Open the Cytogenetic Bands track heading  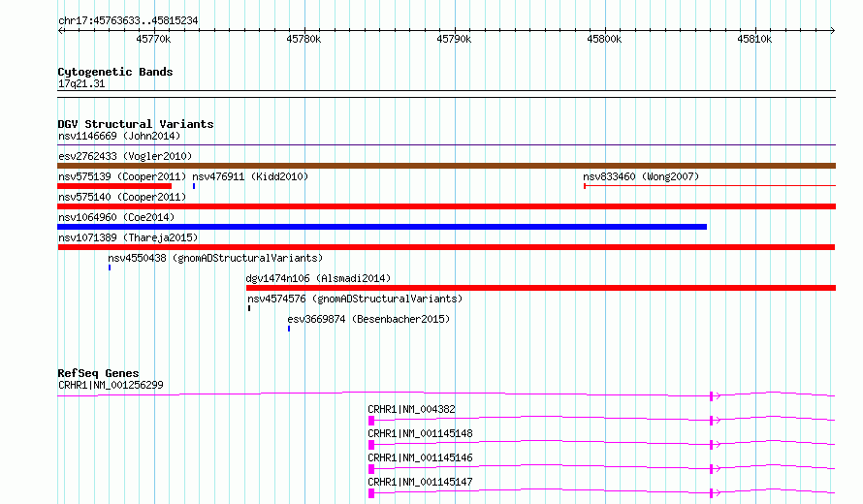point(115,72)
